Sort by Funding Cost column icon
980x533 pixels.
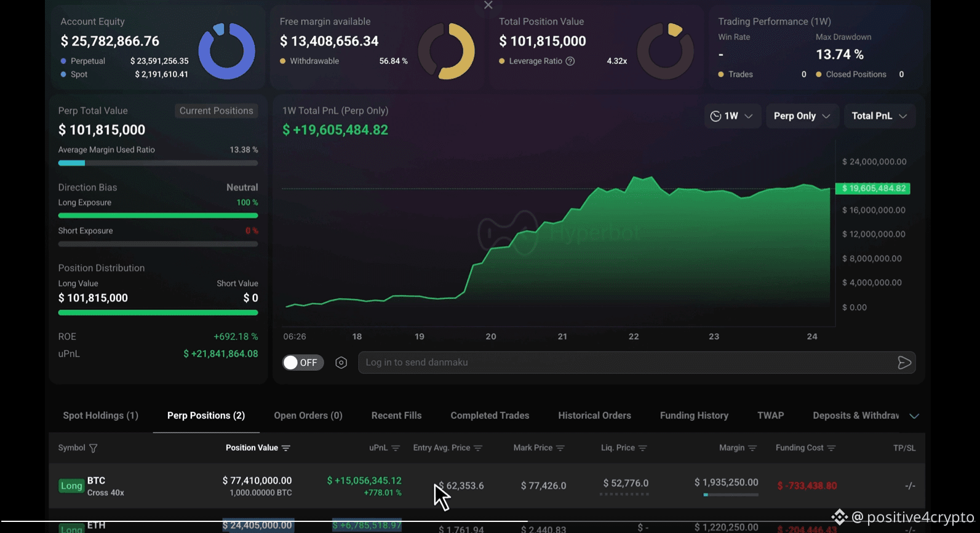(x=831, y=448)
